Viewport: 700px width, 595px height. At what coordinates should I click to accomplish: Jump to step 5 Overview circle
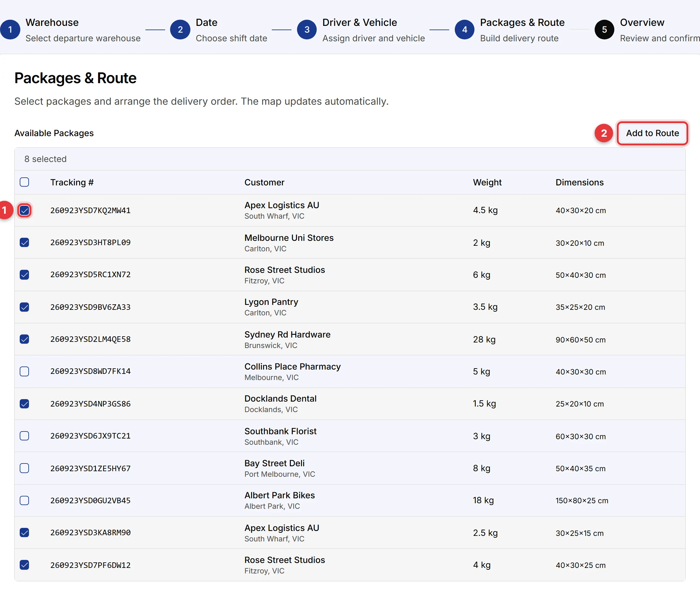604,30
